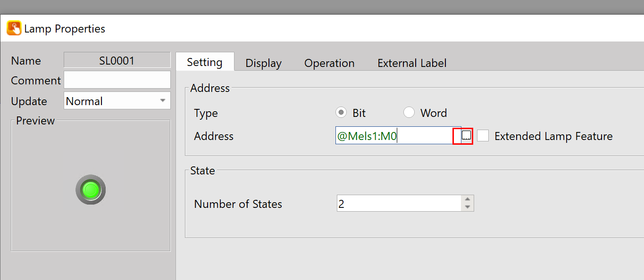Click the green lamp preview image
This screenshot has height=280, width=644.
[x=91, y=190]
